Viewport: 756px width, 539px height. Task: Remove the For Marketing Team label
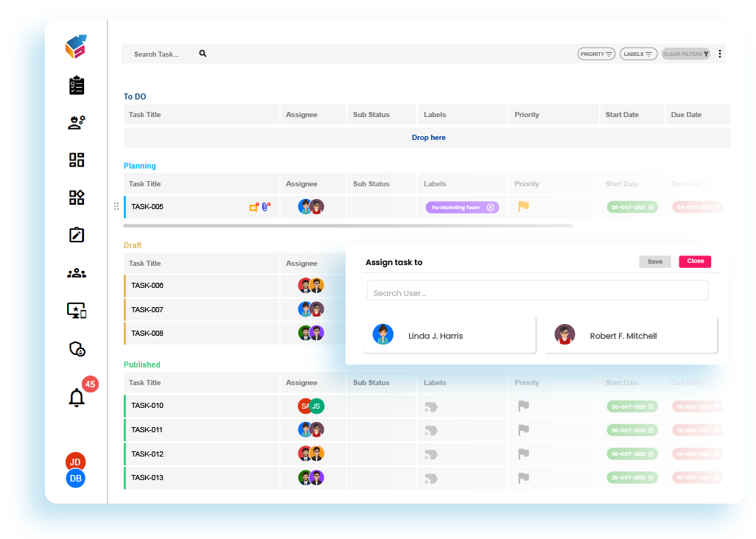point(490,207)
